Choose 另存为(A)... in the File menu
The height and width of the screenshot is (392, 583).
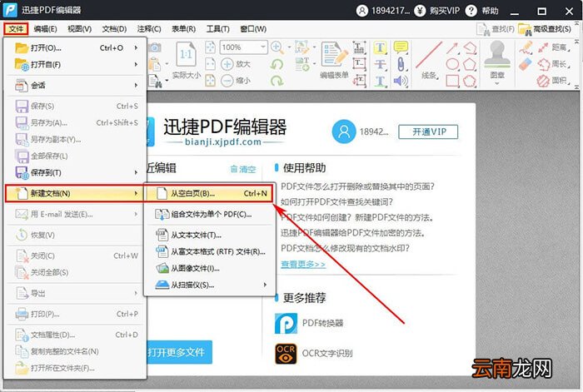(x=76, y=122)
